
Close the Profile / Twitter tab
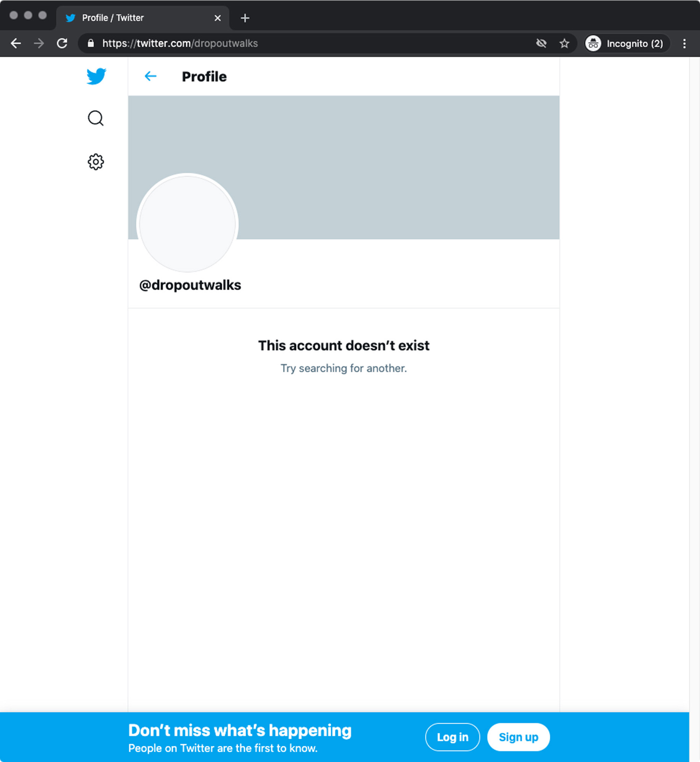[217, 18]
